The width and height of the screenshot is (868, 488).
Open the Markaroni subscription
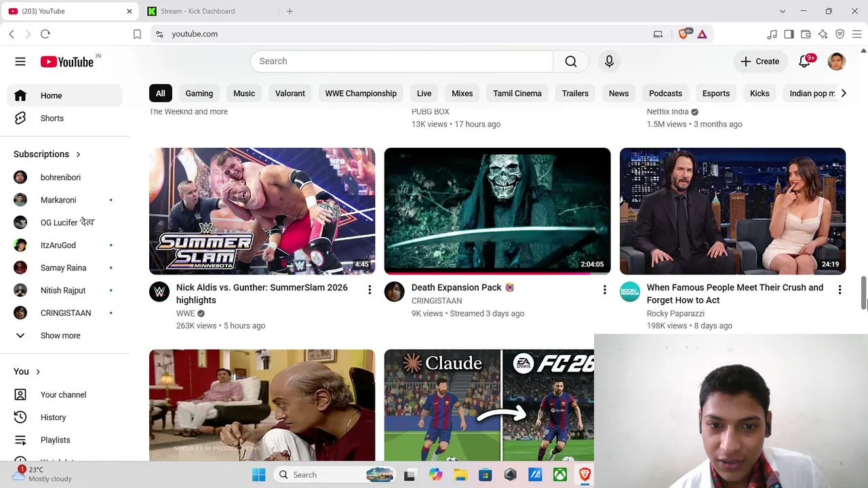pos(64,200)
